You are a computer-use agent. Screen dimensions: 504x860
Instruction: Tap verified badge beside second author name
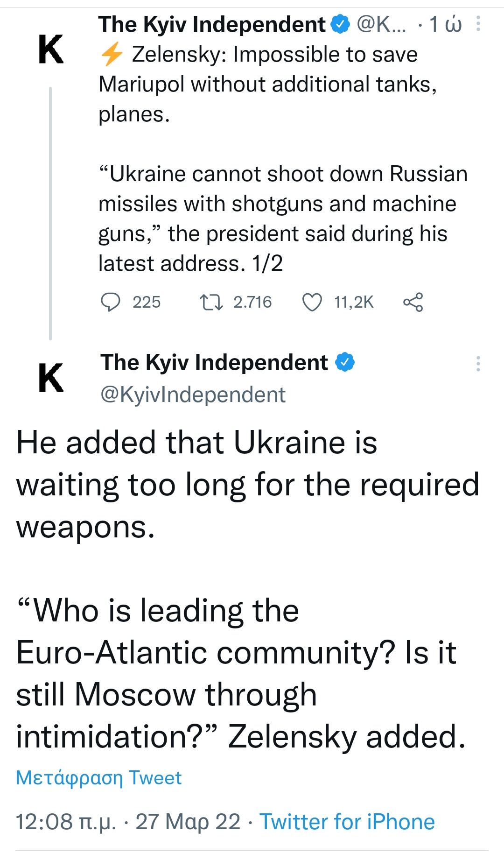[345, 362]
